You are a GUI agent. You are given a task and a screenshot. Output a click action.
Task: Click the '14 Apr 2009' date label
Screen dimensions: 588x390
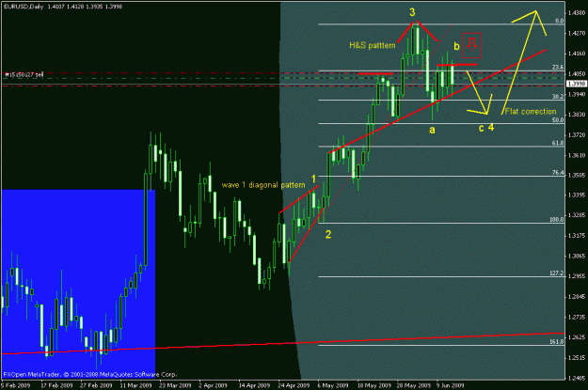[254, 385]
